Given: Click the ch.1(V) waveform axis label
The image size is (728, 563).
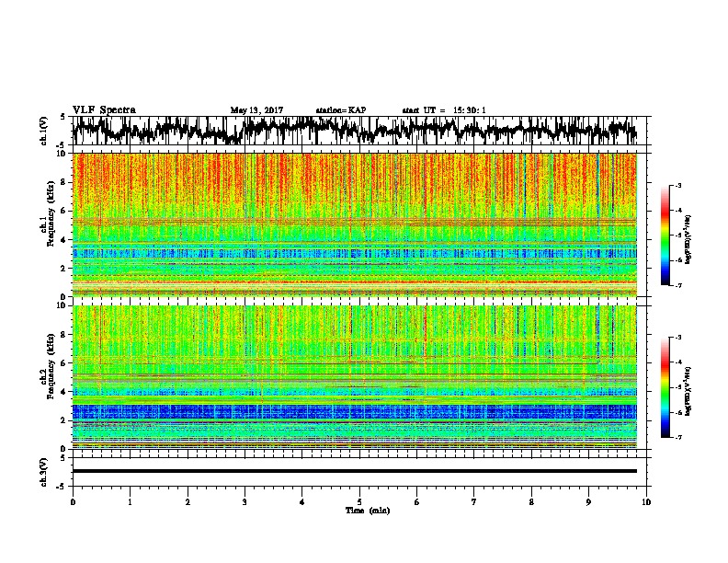Looking at the screenshot, I should (43, 131).
